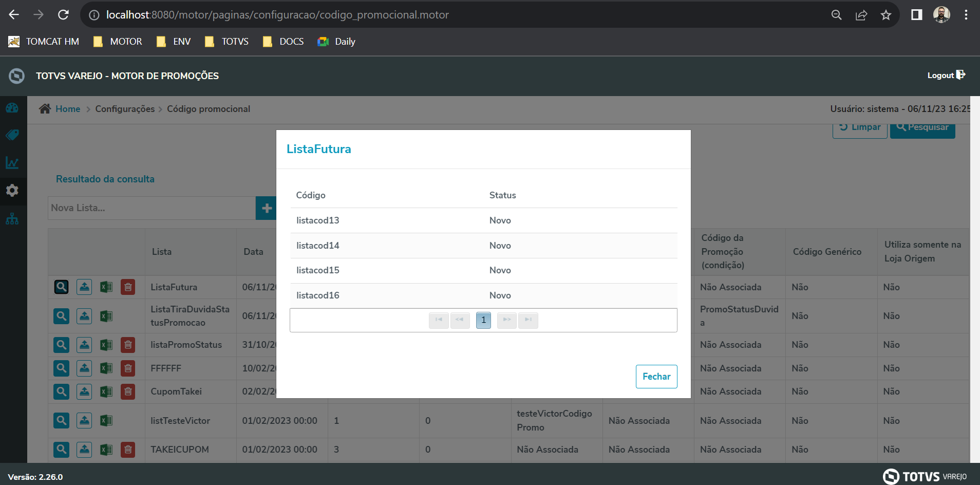View codes of the listTesteVictor list

point(61,420)
